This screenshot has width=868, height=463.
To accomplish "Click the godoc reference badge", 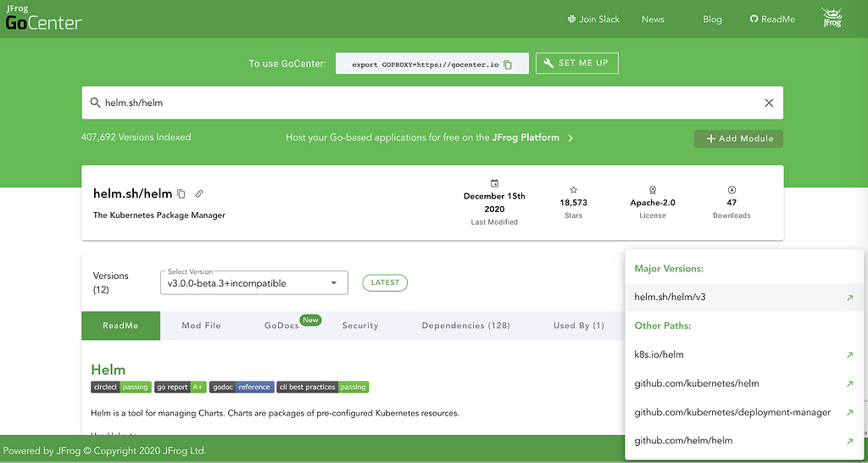I will (242, 388).
